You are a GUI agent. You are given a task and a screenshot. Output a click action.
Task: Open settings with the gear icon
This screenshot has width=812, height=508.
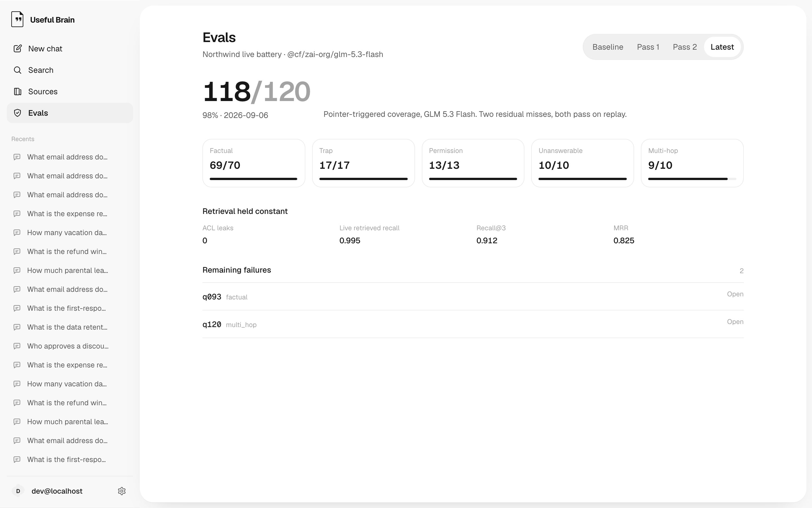pos(122,491)
